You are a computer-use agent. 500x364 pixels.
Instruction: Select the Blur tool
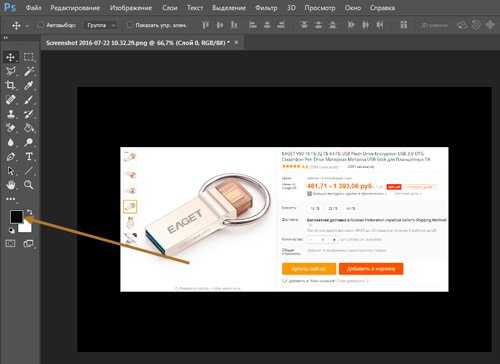[11, 142]
